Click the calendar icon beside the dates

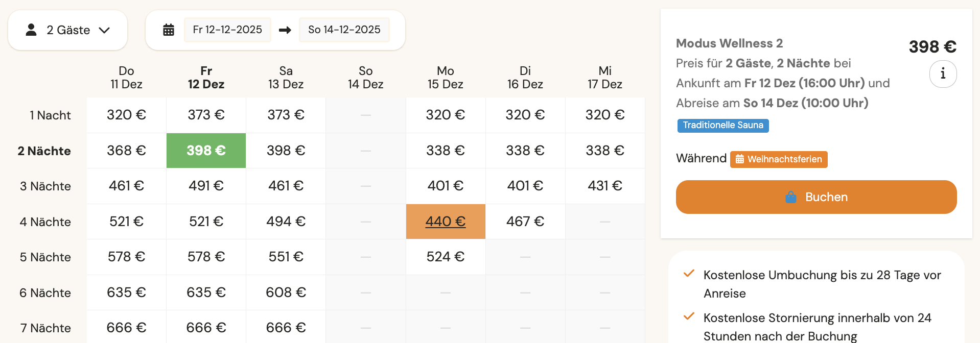tap(169, 30)
